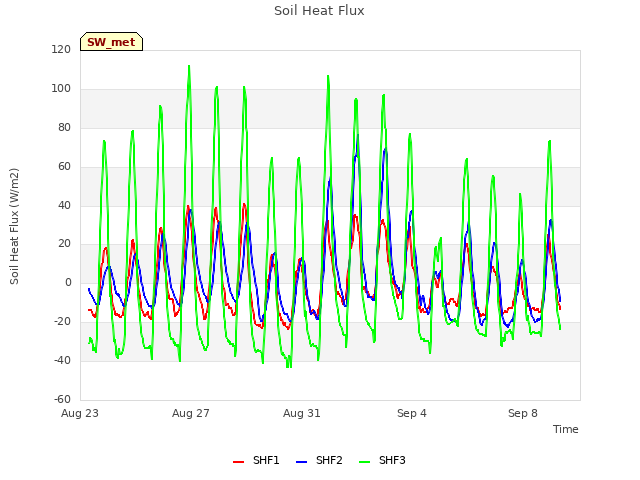Click the 'Sep 4' x-axis tick label
Viewport: 640px width, 480px height.
[x=412, y=413]
